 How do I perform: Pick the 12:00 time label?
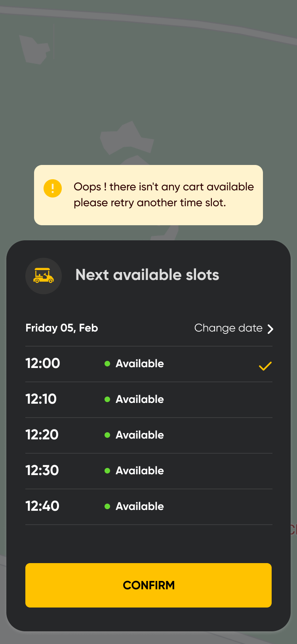tap(43, 364)
